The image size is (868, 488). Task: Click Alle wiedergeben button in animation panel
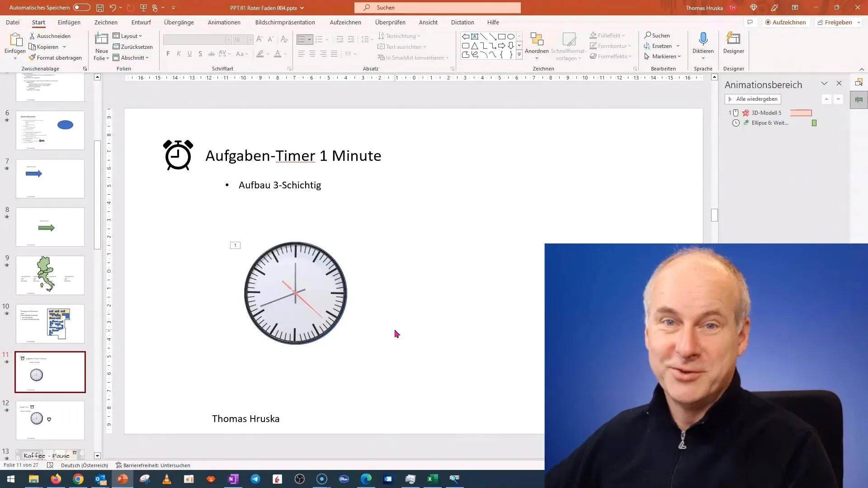tap(754, 99)
